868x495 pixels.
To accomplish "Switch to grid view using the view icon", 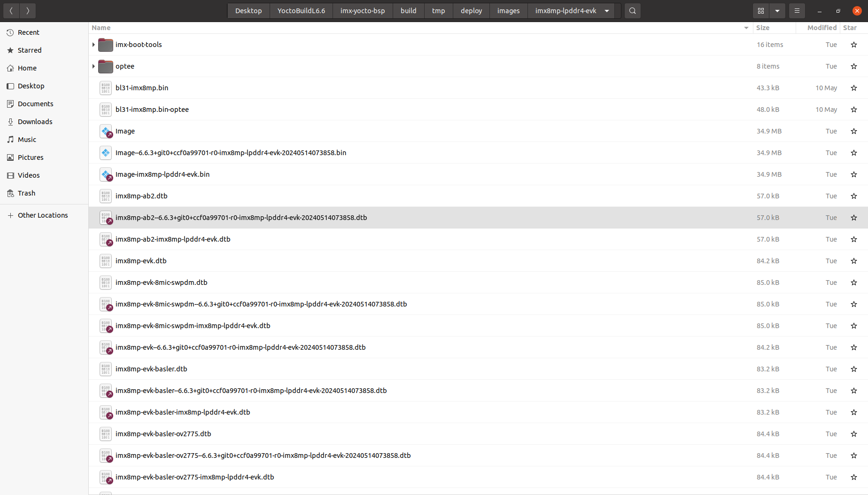I will click(761, 10).
